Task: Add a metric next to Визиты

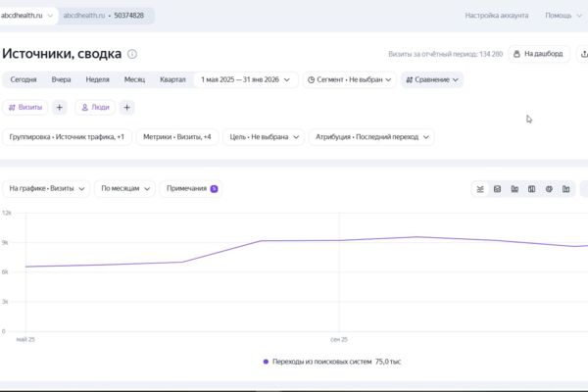Action: 59,108
